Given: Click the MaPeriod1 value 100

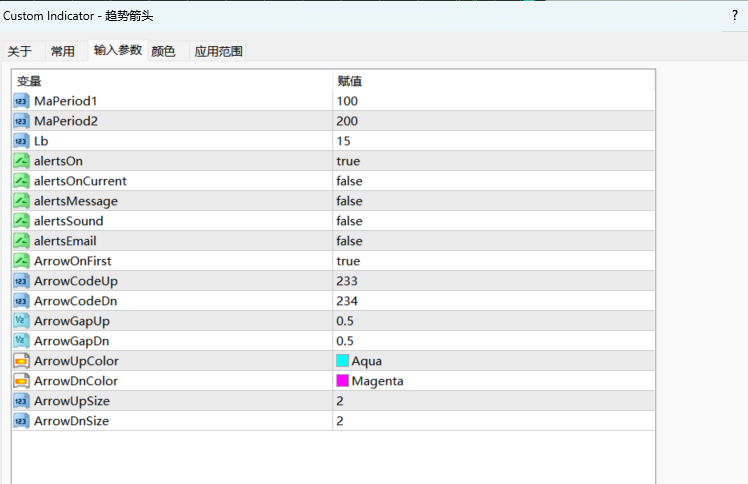Looking at the screenshot, I should [347, 101].
